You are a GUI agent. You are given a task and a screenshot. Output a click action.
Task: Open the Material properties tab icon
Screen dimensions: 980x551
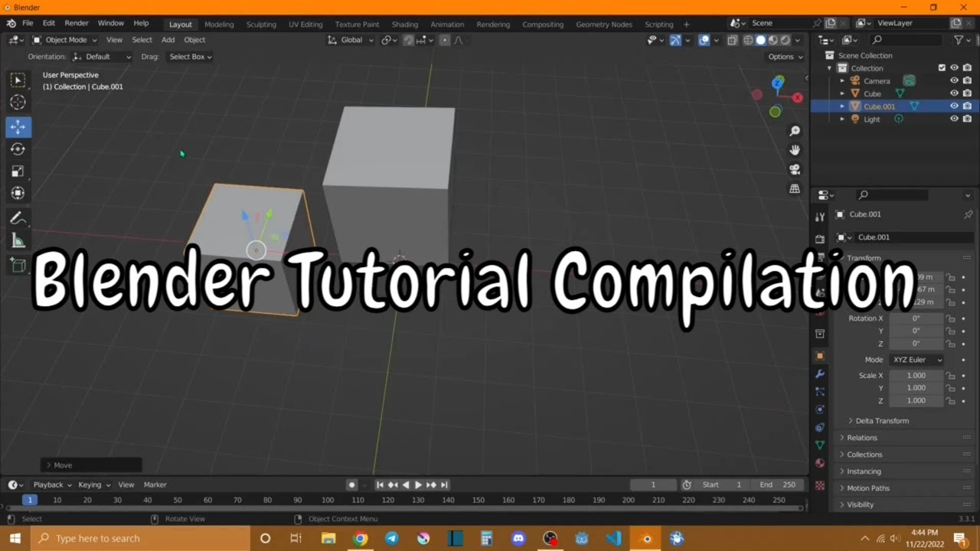(820, 463)
